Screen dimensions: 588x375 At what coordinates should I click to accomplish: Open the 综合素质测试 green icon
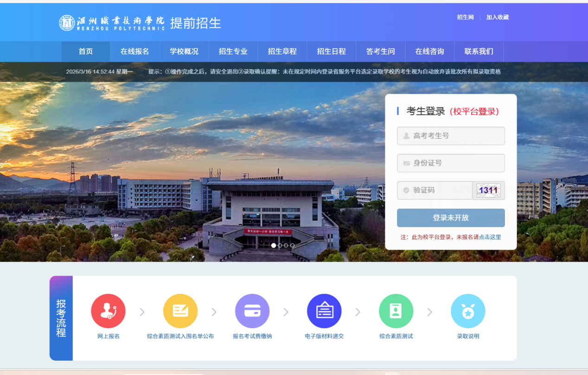[396, 311]
